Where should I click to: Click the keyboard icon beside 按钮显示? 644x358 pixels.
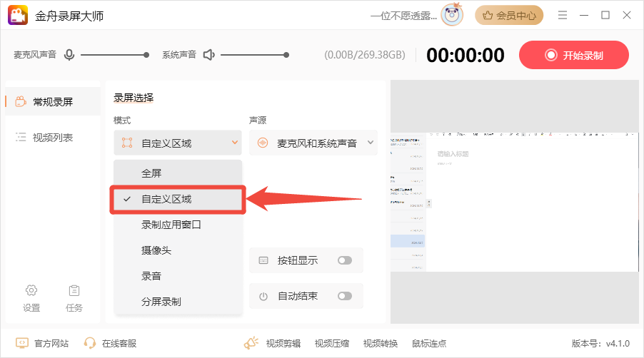click(x=263, y=260)
